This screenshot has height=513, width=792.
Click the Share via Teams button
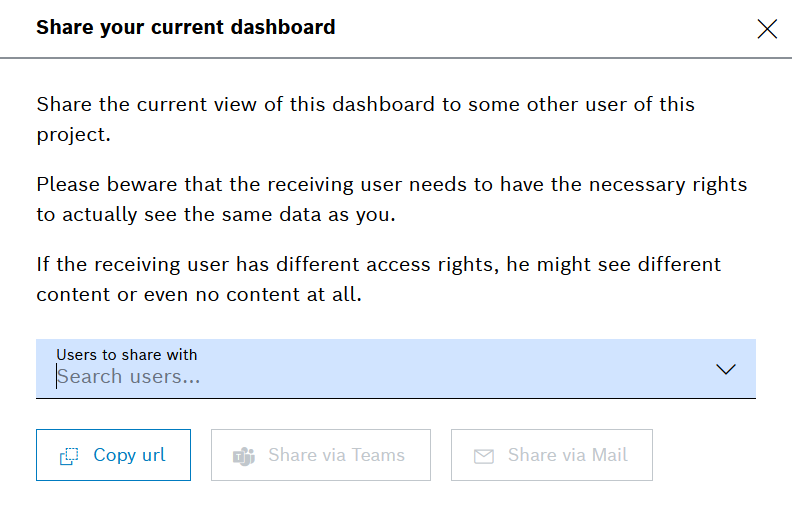(321, 455)
